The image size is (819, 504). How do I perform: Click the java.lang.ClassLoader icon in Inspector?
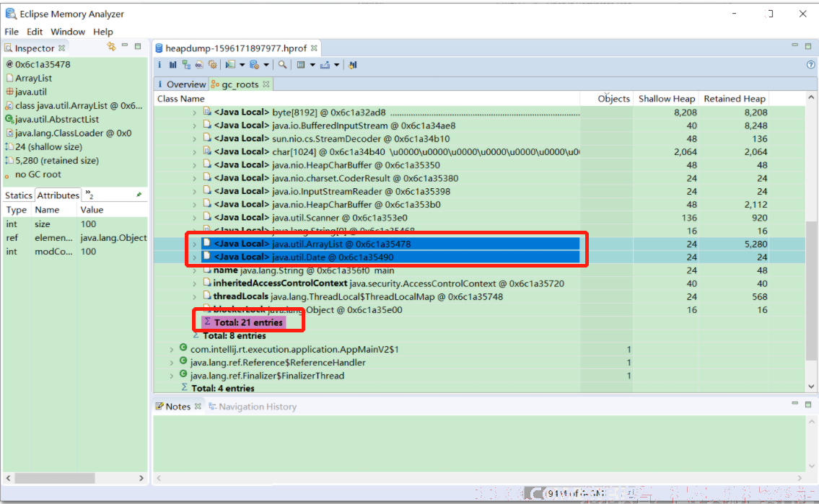tap(9, 133)
